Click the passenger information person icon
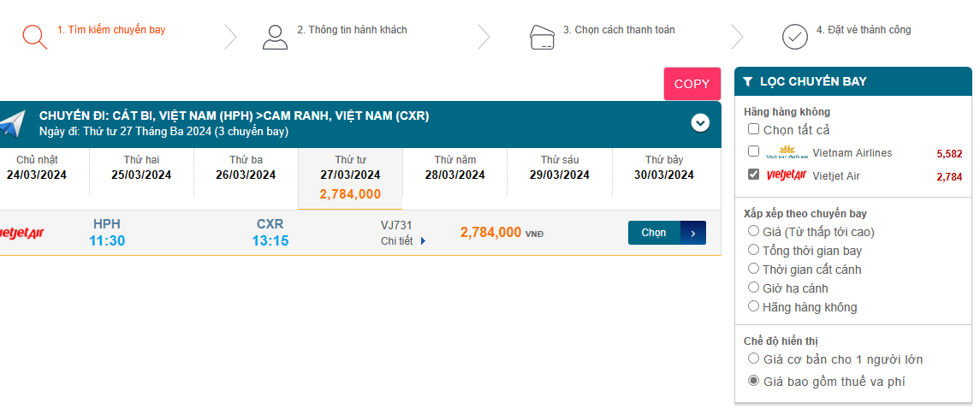The height and width of the screenshot is (409, 980). click(x=275, y=37)
